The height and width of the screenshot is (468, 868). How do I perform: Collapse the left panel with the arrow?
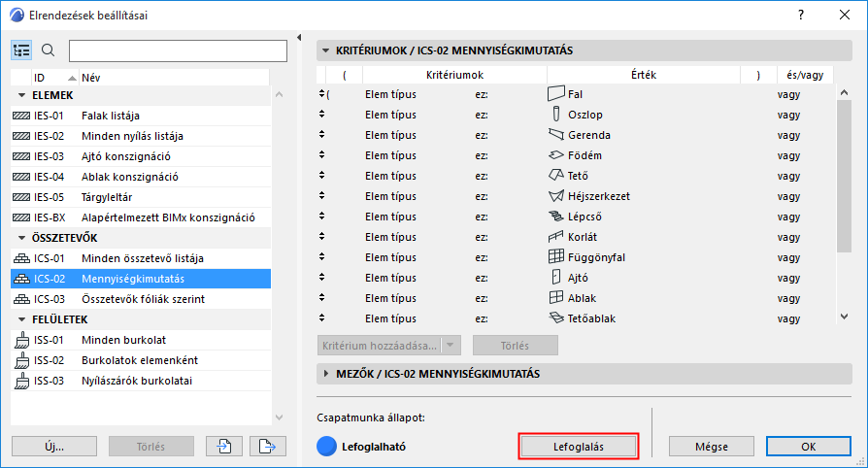click(299, 38)
